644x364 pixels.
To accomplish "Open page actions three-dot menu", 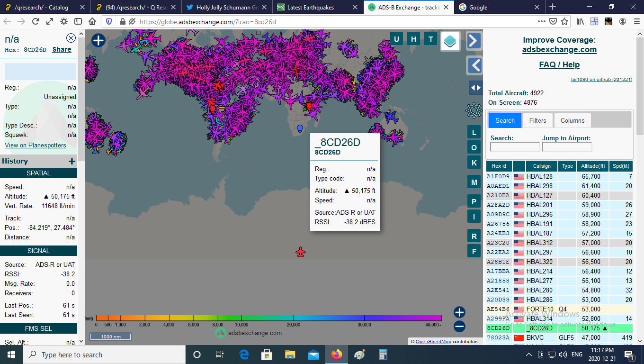I will tap(542, 21).
